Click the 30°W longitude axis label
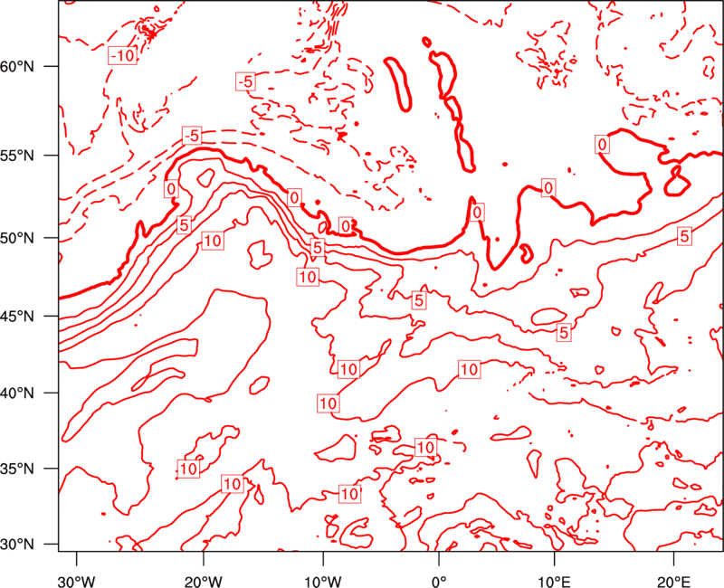The image size is (724, 588). [x=76, y=582]
